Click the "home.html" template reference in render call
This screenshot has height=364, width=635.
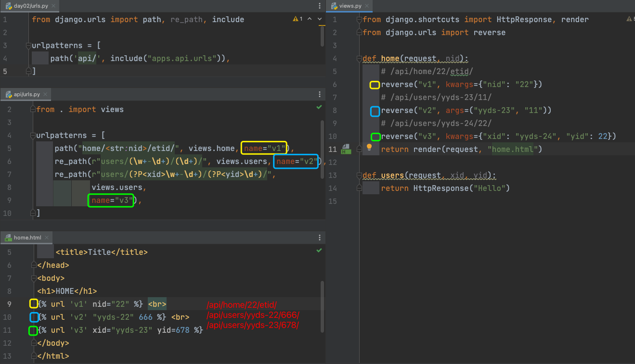click(x=512, y=150)
